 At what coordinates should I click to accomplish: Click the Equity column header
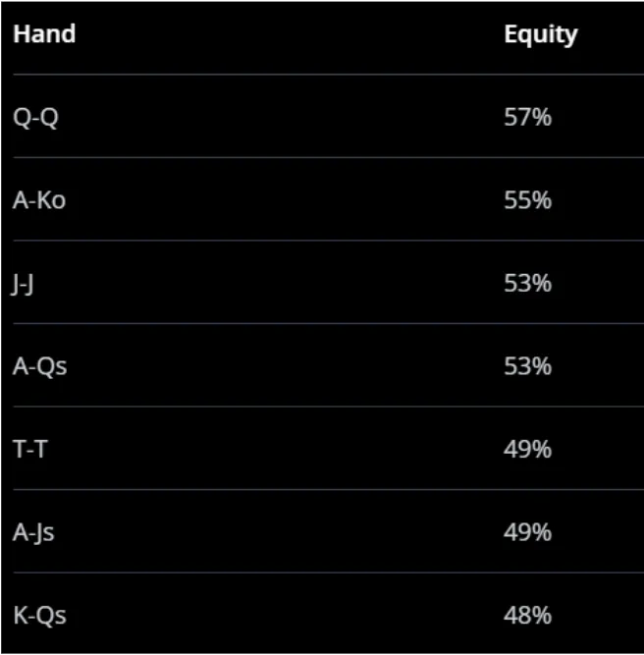click(540, 34)
